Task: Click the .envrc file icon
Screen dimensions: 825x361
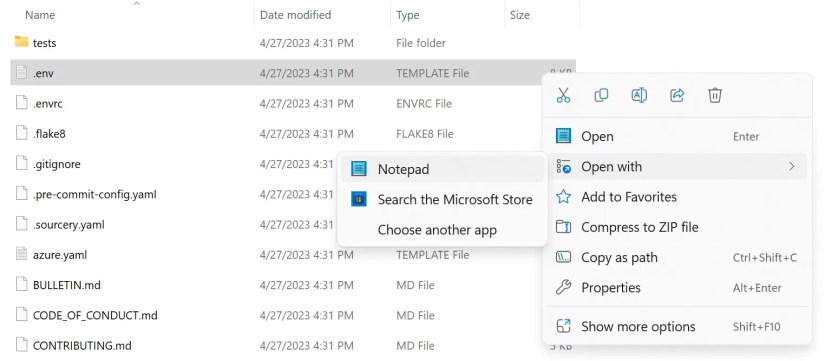Action: tap(21, 103)
